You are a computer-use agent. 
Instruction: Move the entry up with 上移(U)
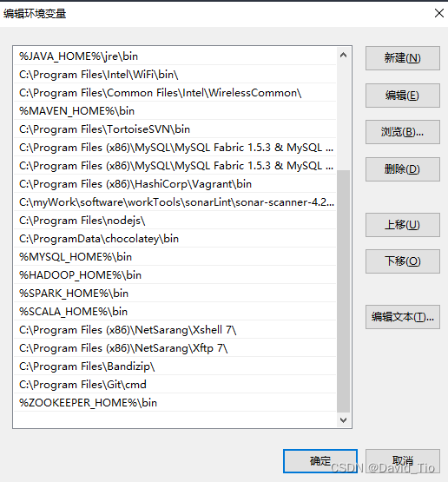(x=403, y=225)
